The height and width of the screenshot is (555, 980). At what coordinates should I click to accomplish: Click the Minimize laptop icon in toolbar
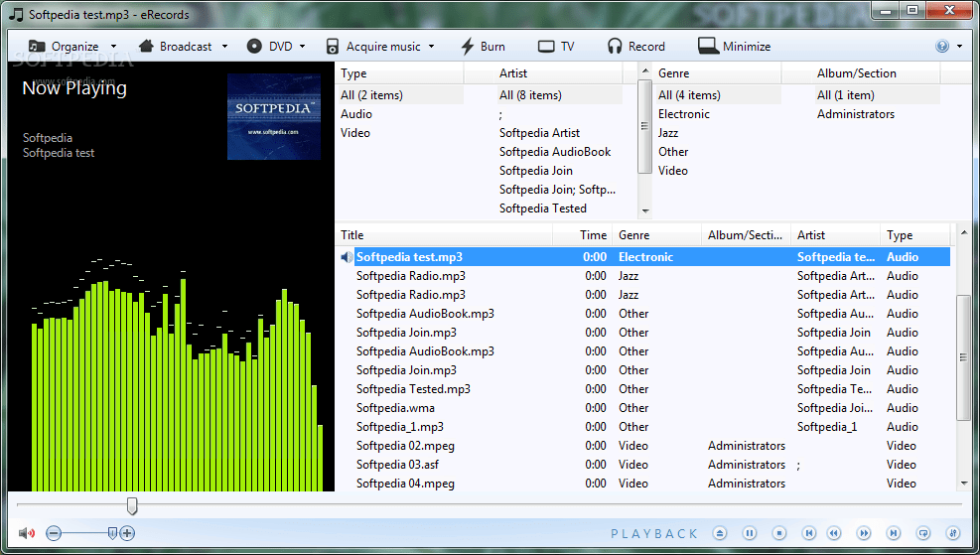tap(708, 47)
